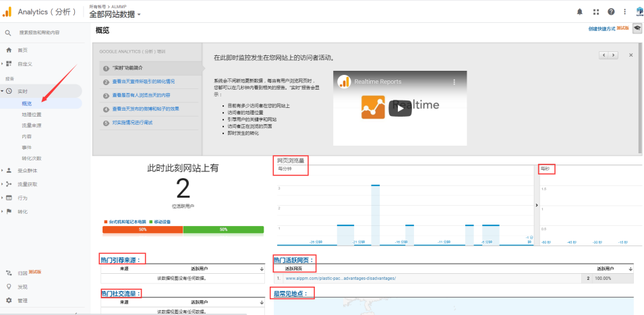
Task: Click the 发现 lightbulb icon
Action: pos(9,287)
